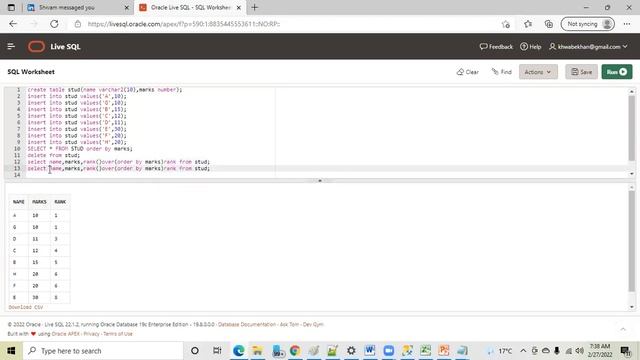The height and width of the screenshot is (360, 640).
Task: Open a new browser tab
Action: (255, 7)
